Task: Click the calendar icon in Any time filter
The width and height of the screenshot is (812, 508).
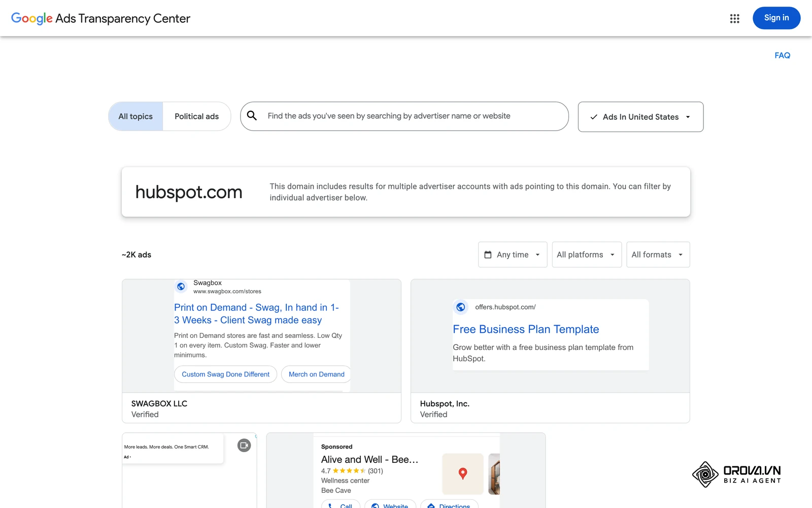Action: coord(488,255)
